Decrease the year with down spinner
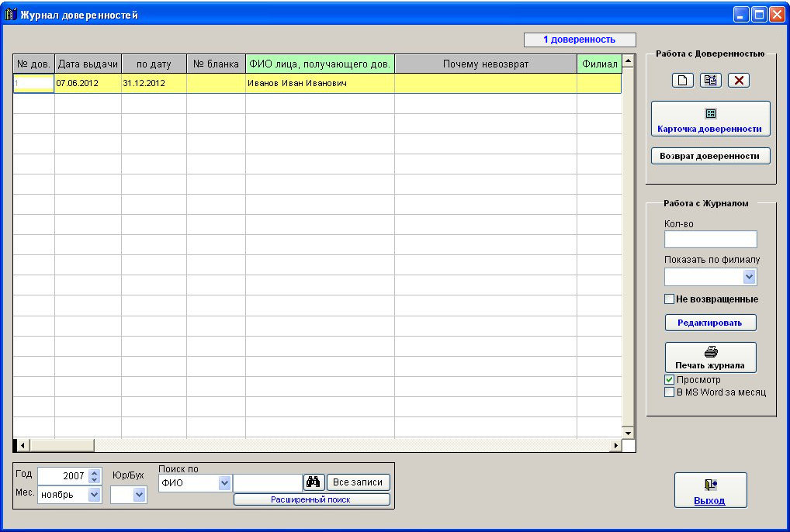The height and width of the screenshot is (532, 790). 95,480
